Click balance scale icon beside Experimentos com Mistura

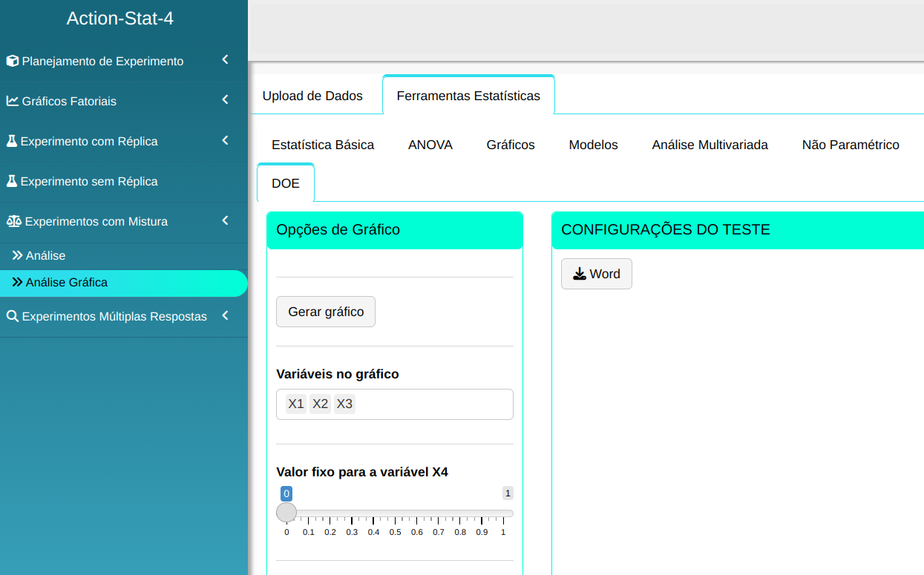pos(14,221)
